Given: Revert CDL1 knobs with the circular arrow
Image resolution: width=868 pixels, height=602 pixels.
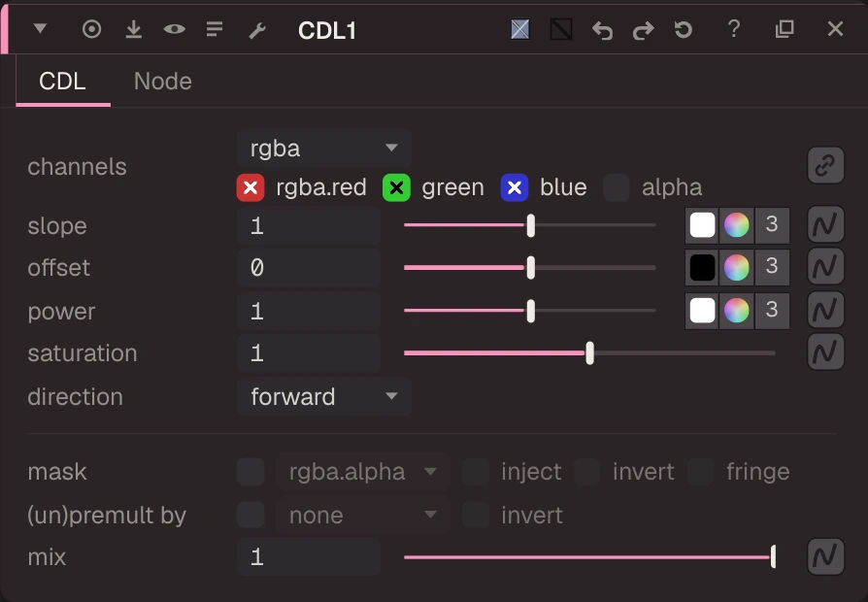Looking at the screenshot, I should point(684,29).
